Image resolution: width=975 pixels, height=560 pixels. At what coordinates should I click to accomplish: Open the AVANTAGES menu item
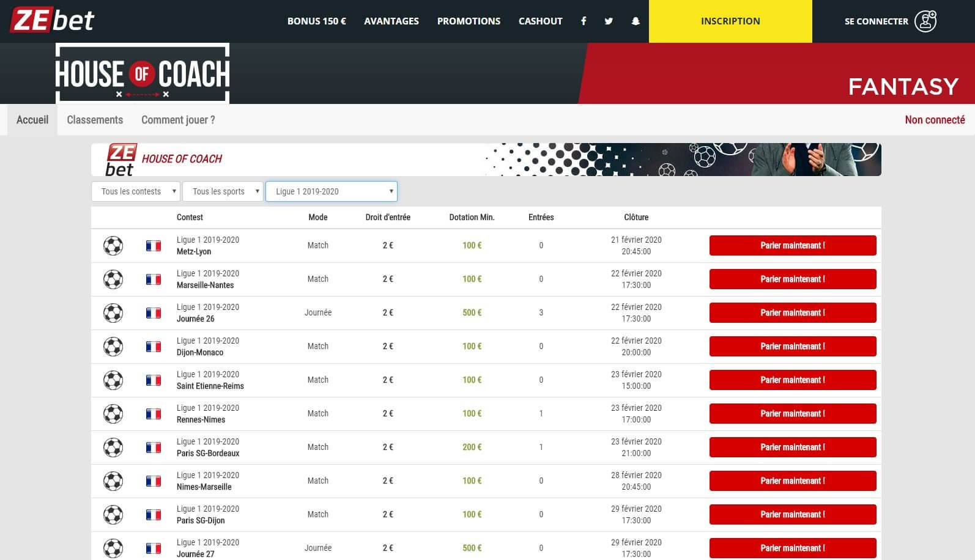tap(391, 21)
